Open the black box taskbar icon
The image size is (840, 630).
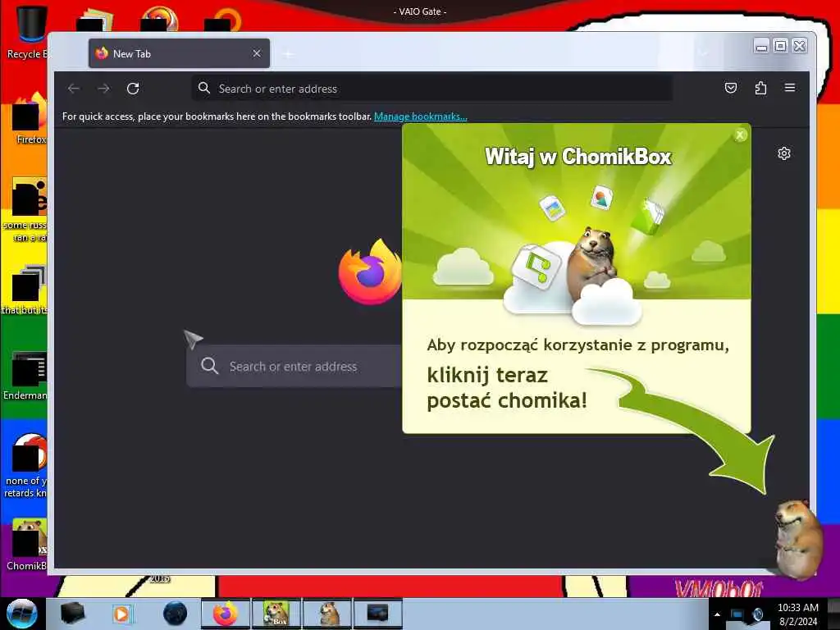pos(72,614)
